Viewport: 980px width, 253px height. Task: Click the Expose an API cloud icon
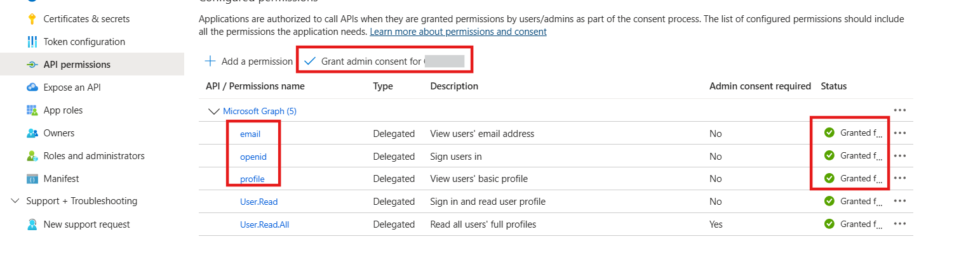(32, 88)
